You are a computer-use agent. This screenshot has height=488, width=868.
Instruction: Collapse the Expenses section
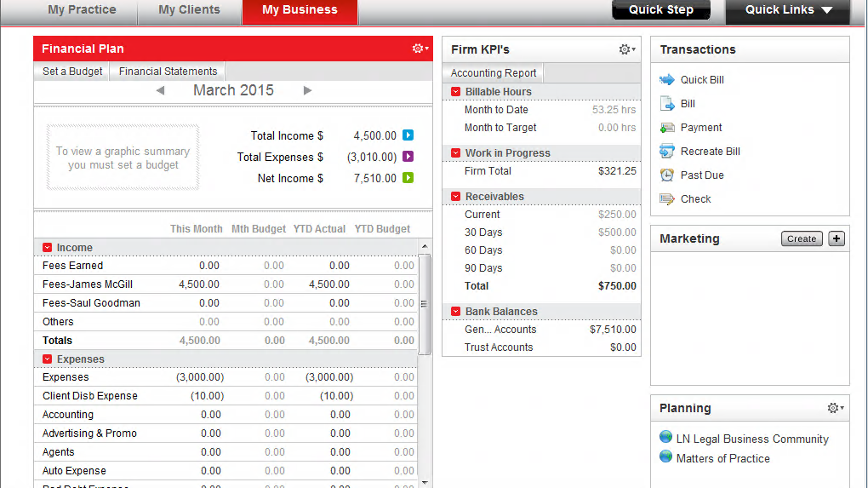pos(47,359)
